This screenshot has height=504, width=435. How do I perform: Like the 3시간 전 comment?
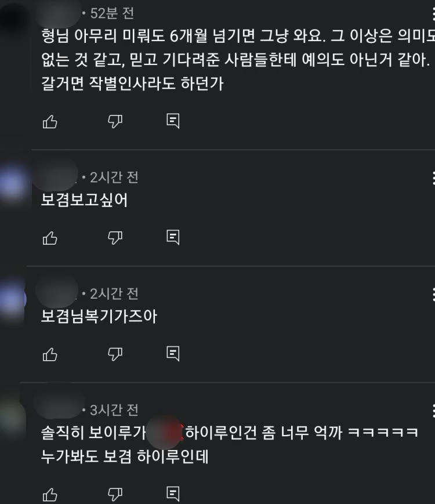(x=50, y=495)
